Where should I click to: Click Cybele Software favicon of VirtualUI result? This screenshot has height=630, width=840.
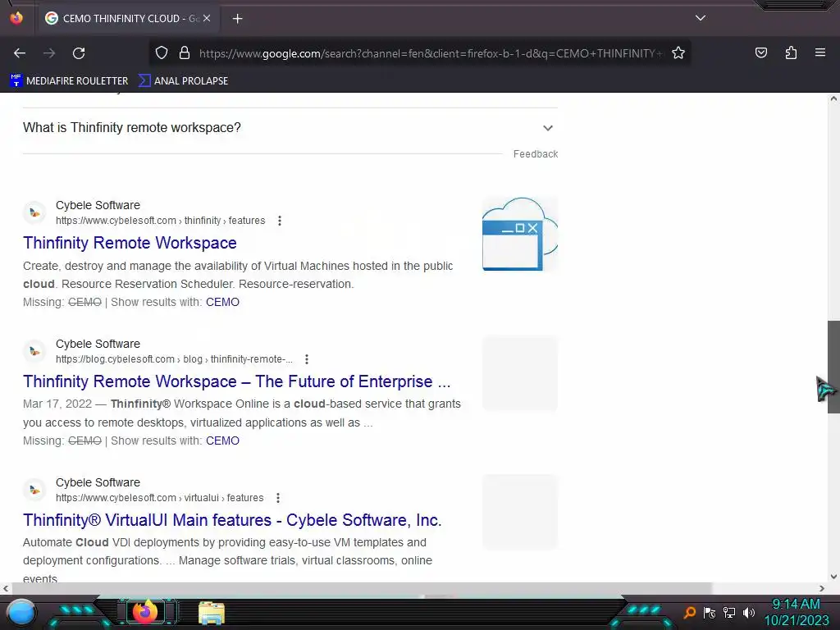point(34,491)
